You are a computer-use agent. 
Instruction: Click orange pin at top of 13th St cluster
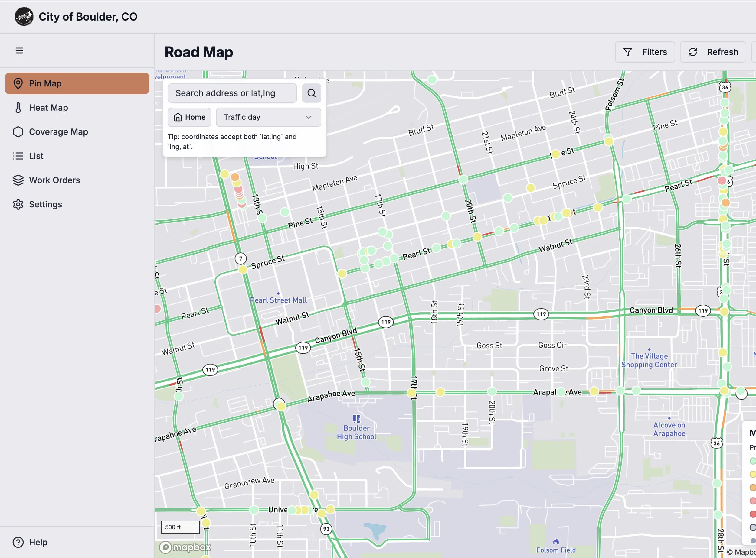click(x=235, y=177)
